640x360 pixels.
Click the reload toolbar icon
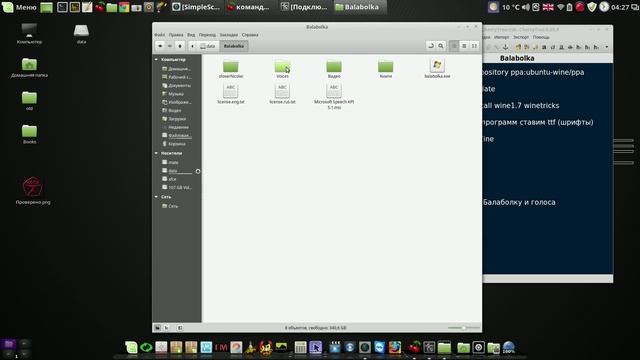click(431, 46)
